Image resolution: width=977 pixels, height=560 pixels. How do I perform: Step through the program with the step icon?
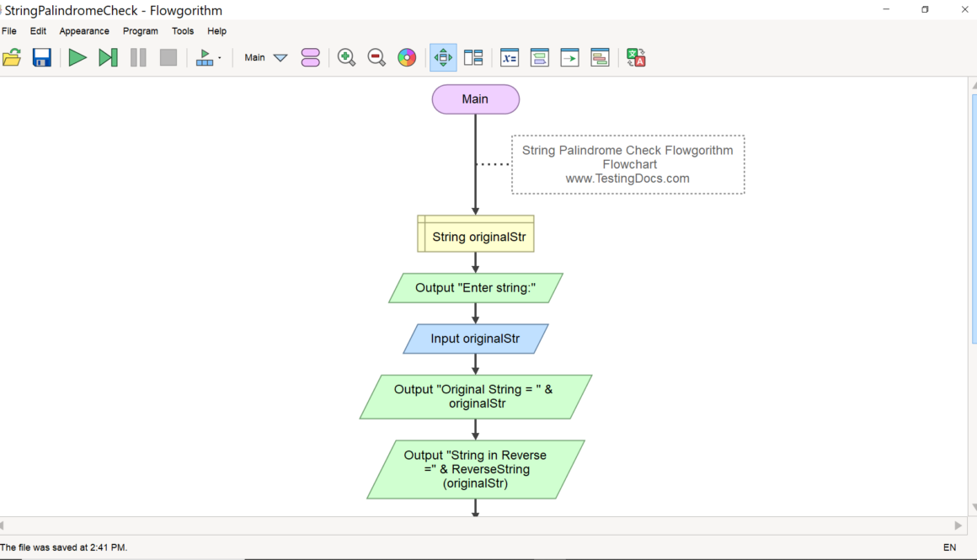[x=108, y=58]
